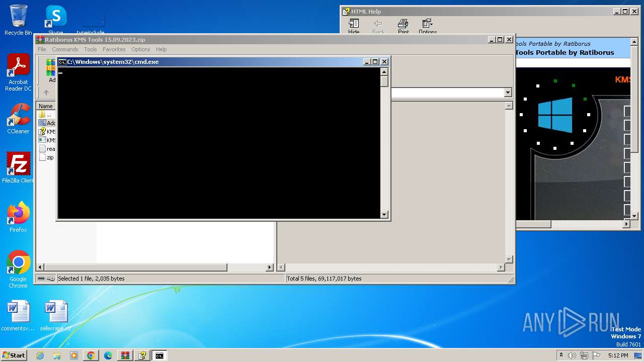Click 'Total 5 files, 69,117,017 bytes' status text

coord(324,279)
